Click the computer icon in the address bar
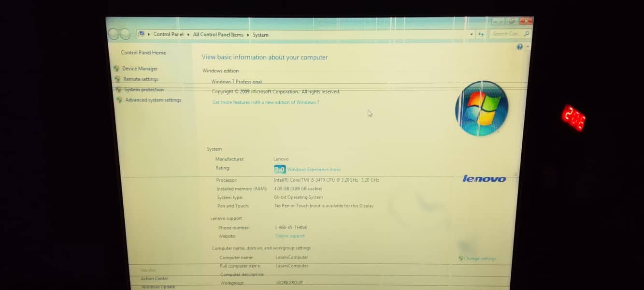644x290 pixels. [142, 34]
